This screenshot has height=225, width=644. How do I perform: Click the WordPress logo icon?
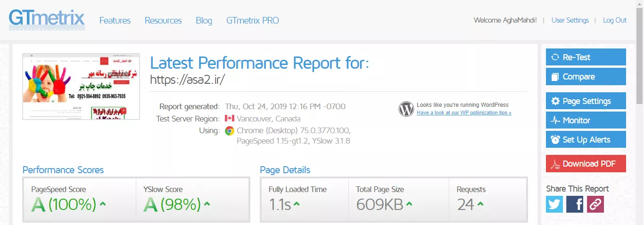(406, 109)
